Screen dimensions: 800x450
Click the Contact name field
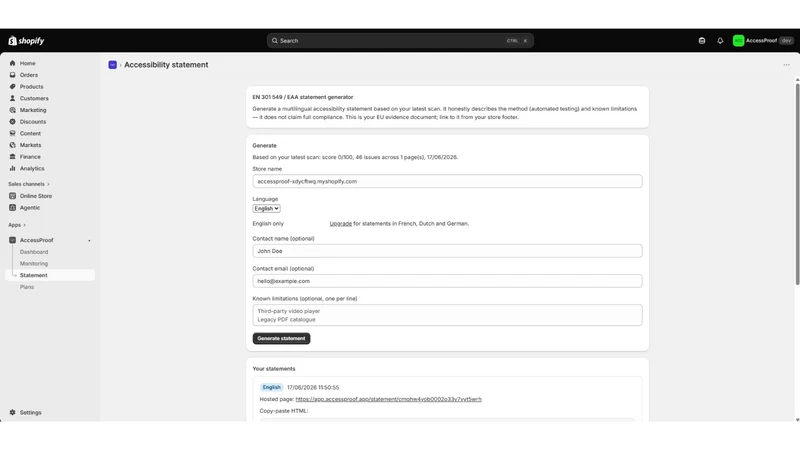pos(447,251)
